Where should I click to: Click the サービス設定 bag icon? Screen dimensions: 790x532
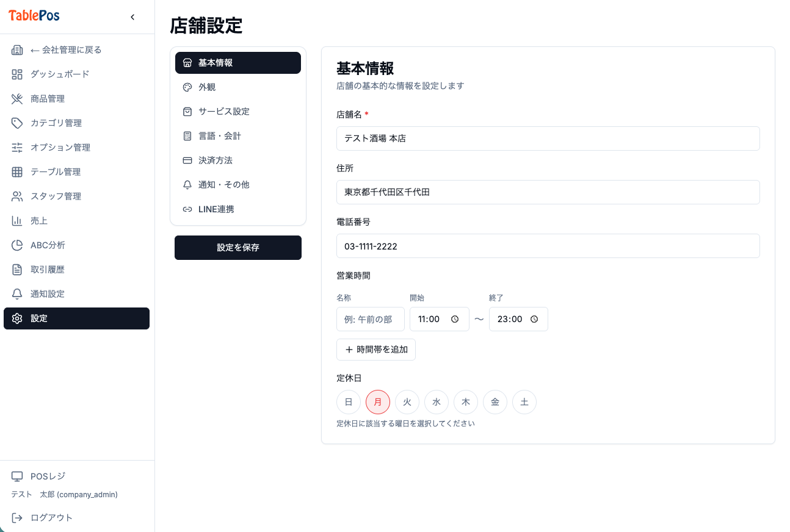coord(187,112)
